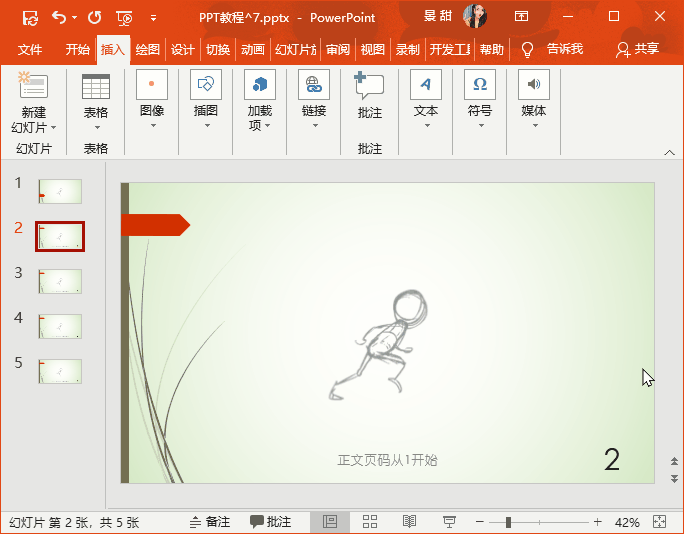This screenshot has height=534, width=684.
Task: Expand the 新建幻灯片 dropdown arrow
Action: [54, 128]
